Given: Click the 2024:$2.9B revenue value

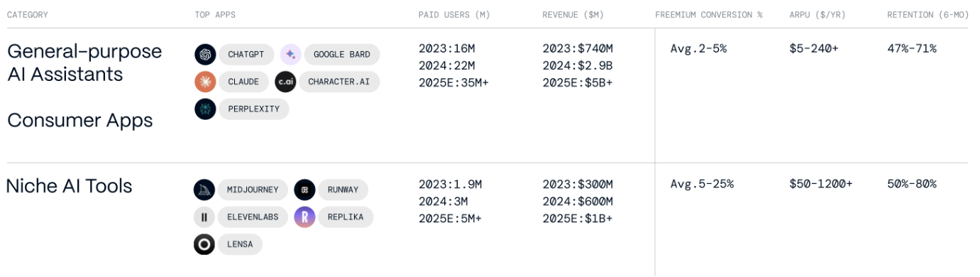Looking at the screenshot, I should pyautogui.click(x=578, y=65).
